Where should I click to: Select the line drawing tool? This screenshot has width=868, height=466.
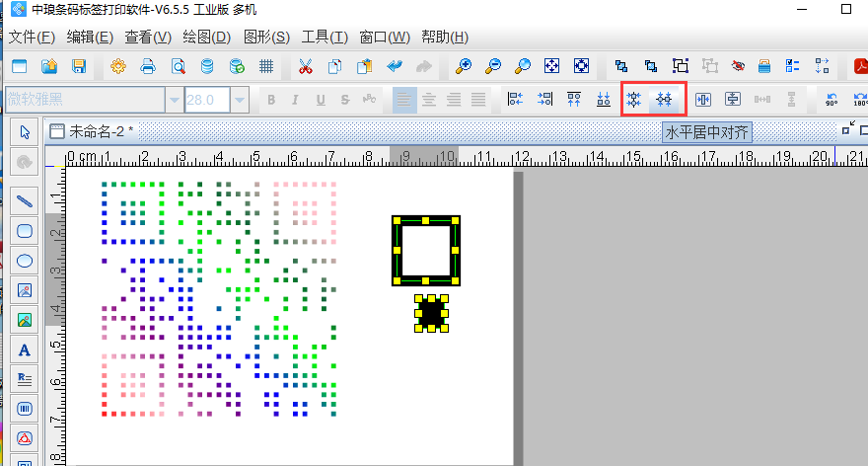tap(25, 199)
